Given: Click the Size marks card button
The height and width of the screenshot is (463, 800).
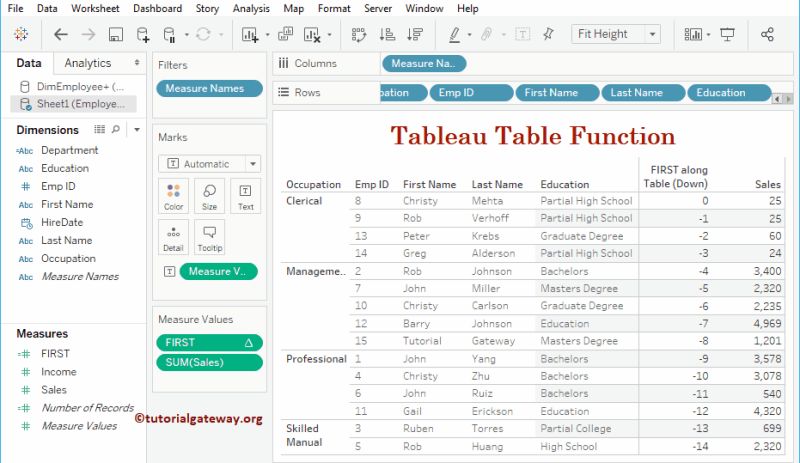Looking at the screenshot, I should tap(209, 197).
